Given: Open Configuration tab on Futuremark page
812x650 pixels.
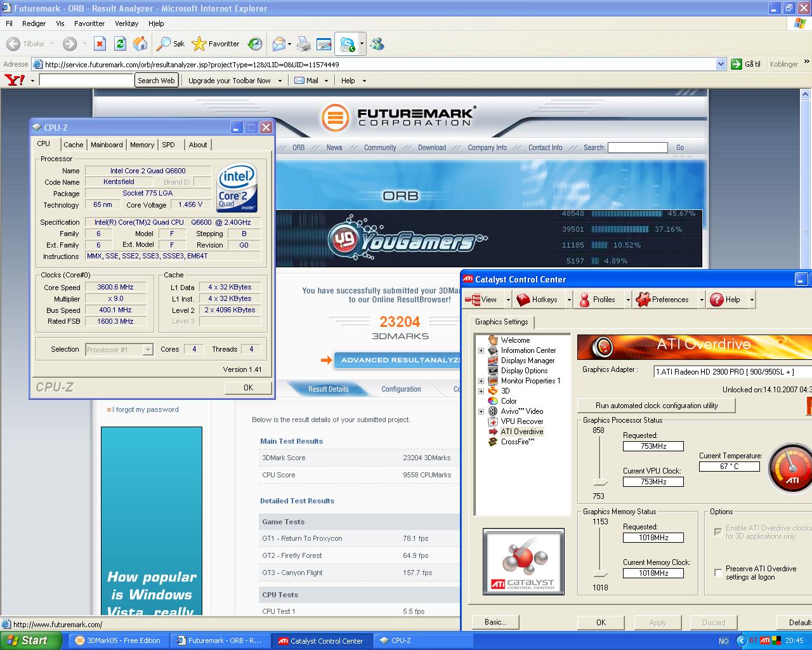Looking at the screenshot, I should click(x=401, y=389).
